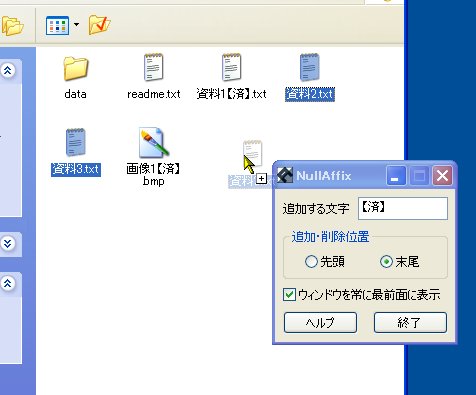Collapse the top sidebar task pane section
Image resolution: width=476 pixels, height=395 pixels.
pyautogui.click(x=7, y=70)
